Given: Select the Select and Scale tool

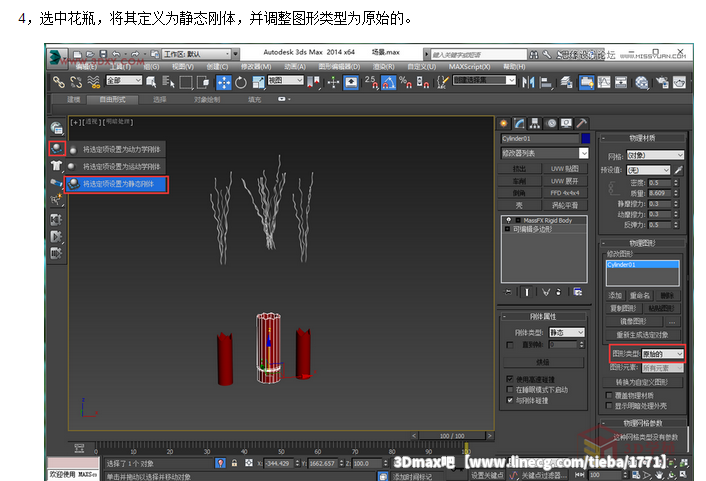Looking at the screenshot, I should click(x=258, y=82).
